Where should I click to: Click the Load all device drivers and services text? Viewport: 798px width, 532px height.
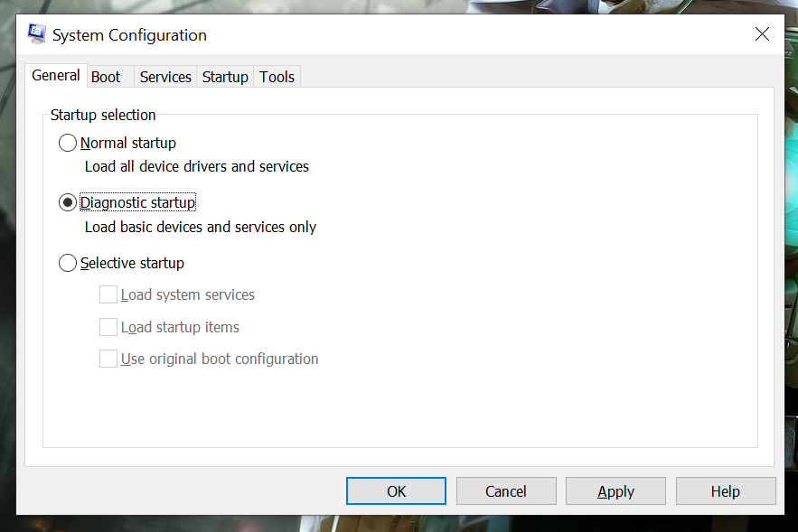point(196,166)
